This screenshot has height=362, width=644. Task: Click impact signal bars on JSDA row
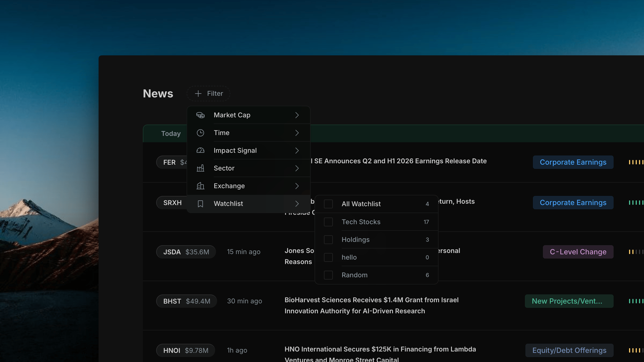tap(636, 252)
